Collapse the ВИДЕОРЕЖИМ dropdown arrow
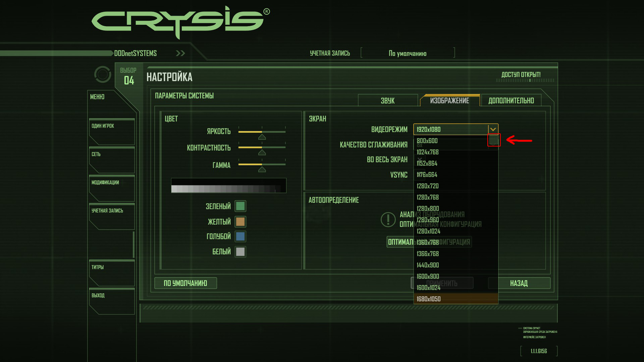The width and height of the screenshot is (644, 362). (x=493, y=129)
